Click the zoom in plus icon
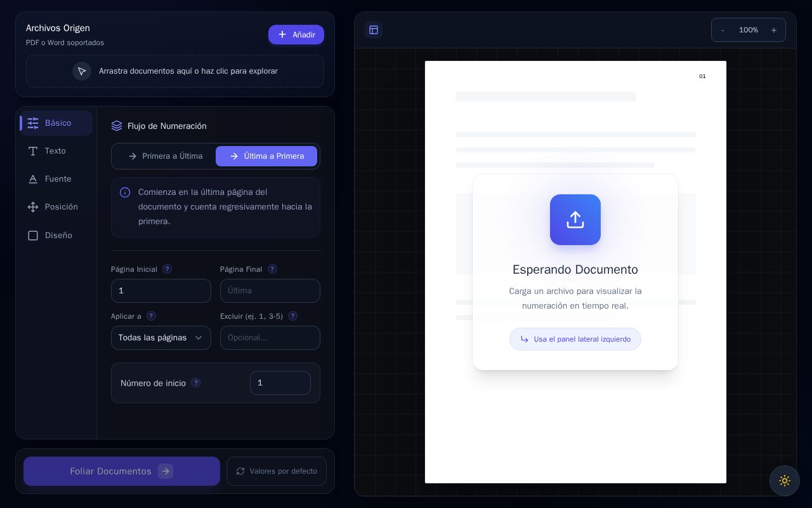The height and width of the screenshot is (508, 812). pos(774,30)
